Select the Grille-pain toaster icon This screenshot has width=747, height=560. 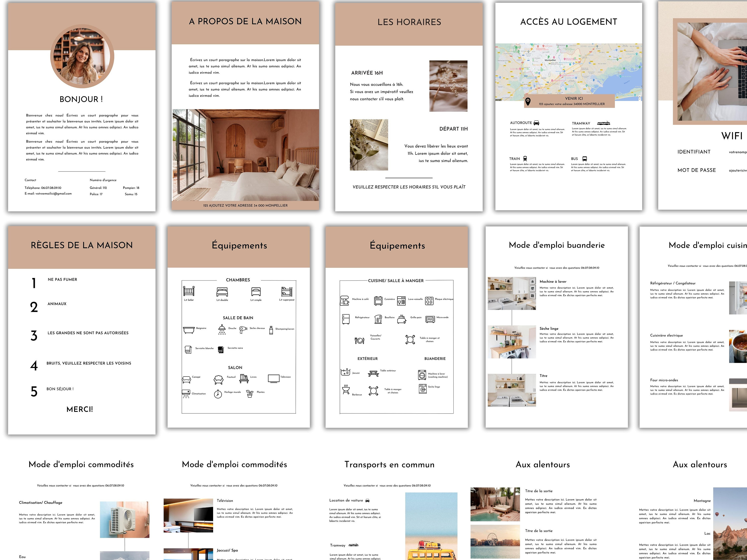point(402,319)
